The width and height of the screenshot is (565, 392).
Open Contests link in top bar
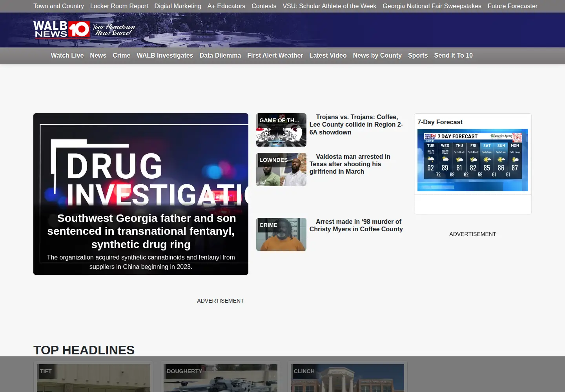[x=264, y=6]
